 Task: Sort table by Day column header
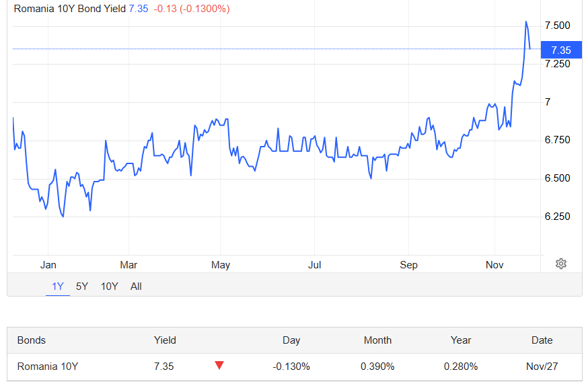coord(291,340)
